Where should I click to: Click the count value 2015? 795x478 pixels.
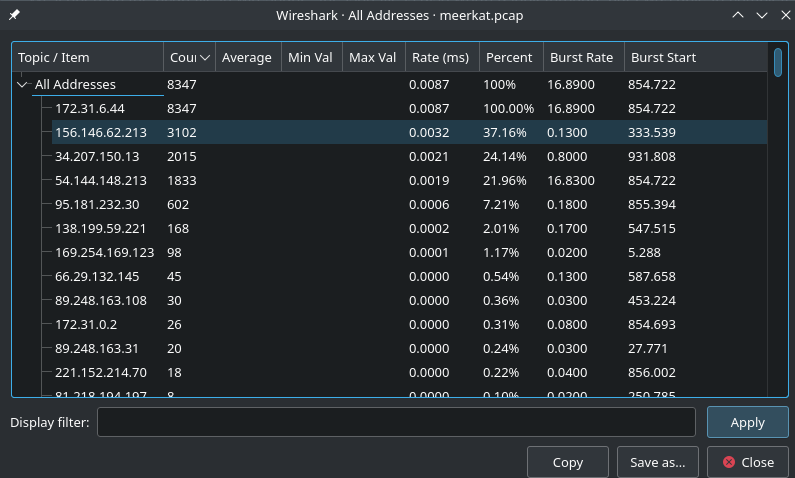click(182, 156)
